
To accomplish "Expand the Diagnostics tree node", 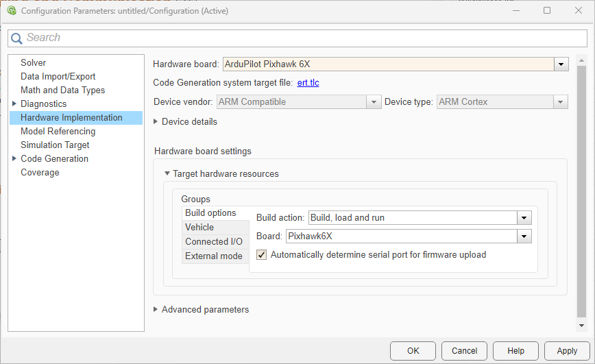I will click(14, 104).
